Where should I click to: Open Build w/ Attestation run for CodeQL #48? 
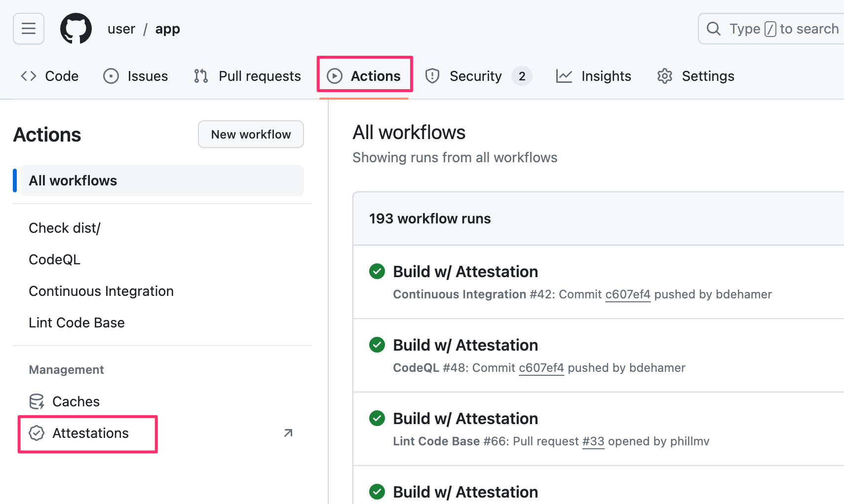[465, 345]
